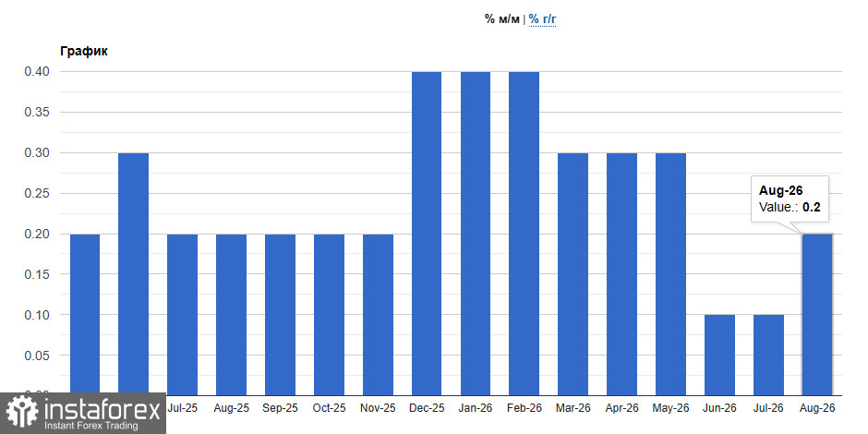
Task: Click the Jul-26 x-axis label
Action: pos(768,408)
